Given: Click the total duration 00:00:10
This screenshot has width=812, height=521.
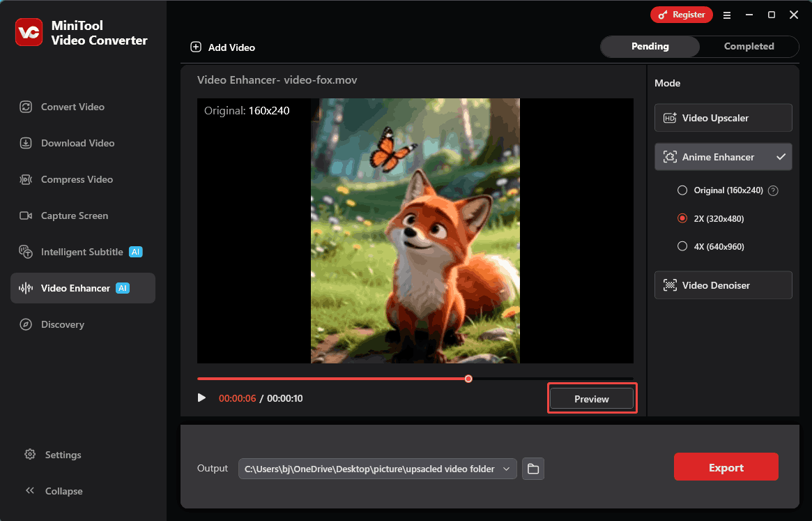Looking at the screenshot, I should (285, 398).
